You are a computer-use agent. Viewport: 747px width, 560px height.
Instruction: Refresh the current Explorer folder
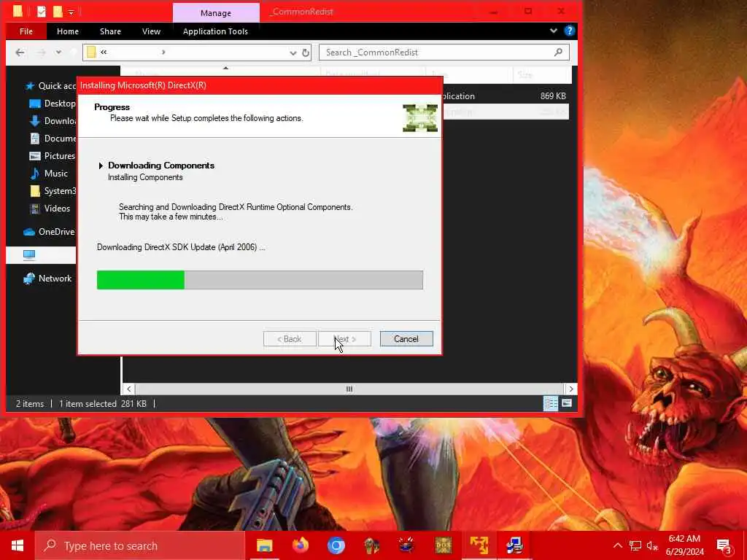306,52
